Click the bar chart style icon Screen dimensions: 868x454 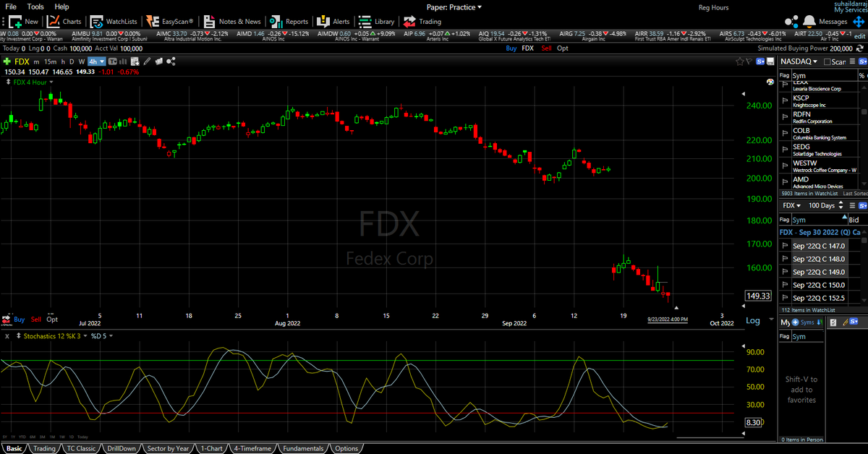(x=123, y=61)
